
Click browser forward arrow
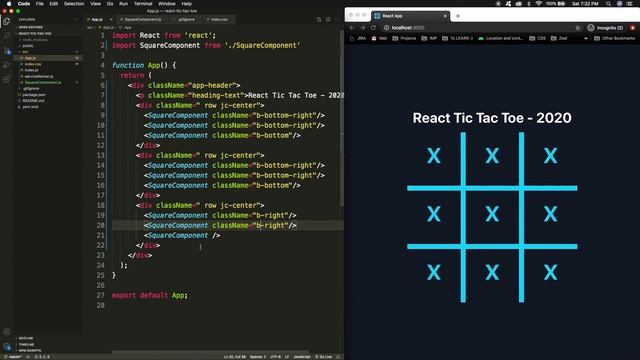coord(362,28)
